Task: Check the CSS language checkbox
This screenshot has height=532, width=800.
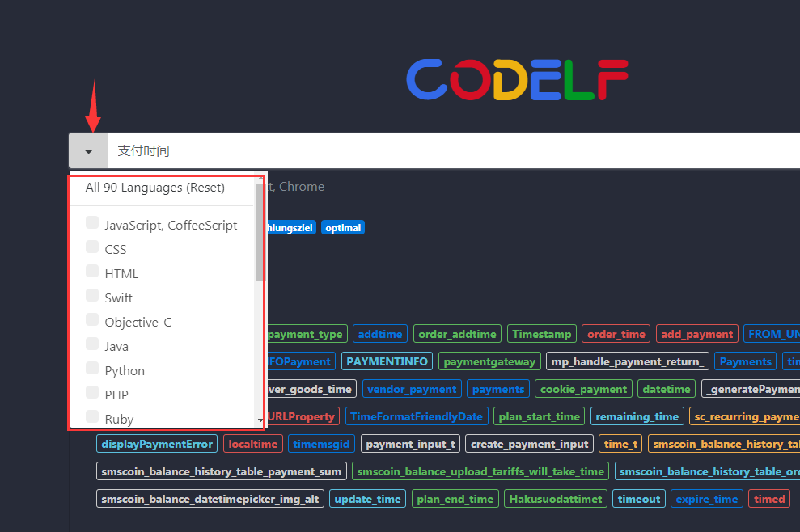Action: (x=92, y=247)
